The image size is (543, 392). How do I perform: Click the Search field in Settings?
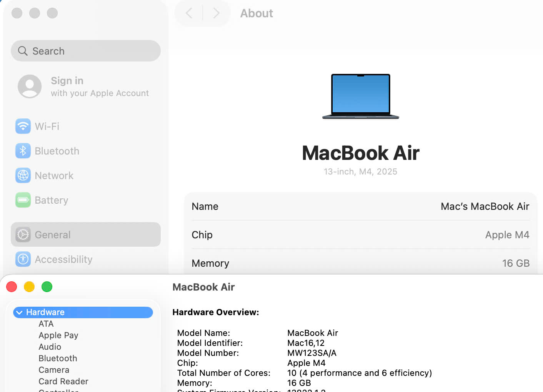tap(86, 51)
